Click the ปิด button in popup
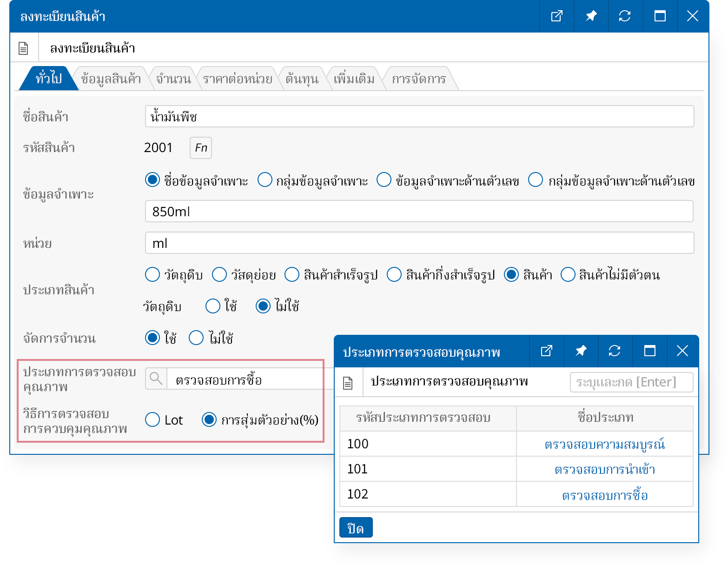728x565 pixels. click(x=356, y=528)
